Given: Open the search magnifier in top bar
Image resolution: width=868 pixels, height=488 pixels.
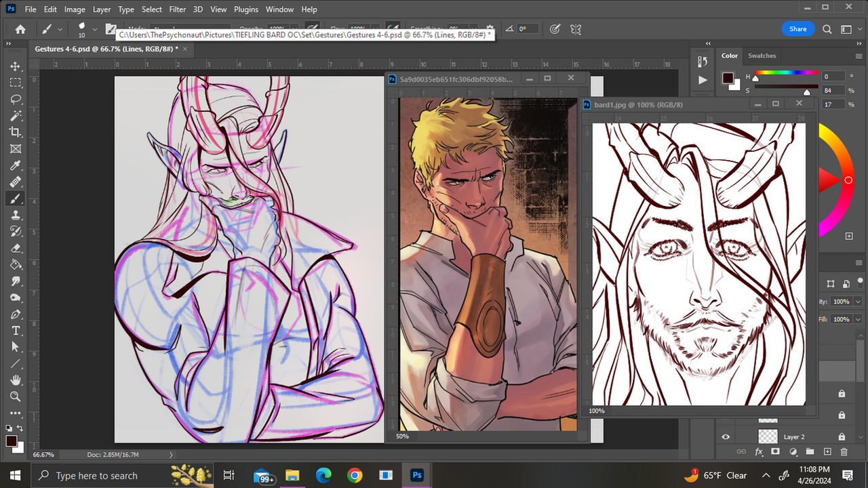Looking at the screenshot, I should [x=827, y=29].
